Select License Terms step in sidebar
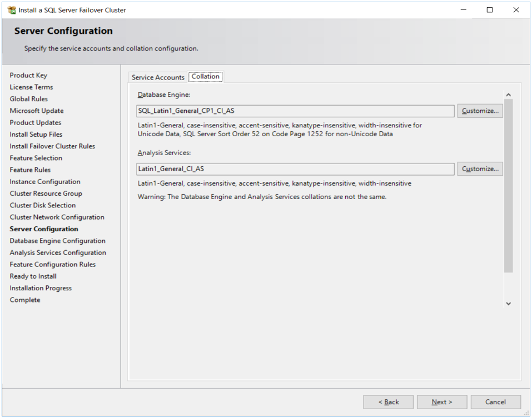The width and height of the screenshot is (532, 417). pyautogui.click(x=31, y=87)
